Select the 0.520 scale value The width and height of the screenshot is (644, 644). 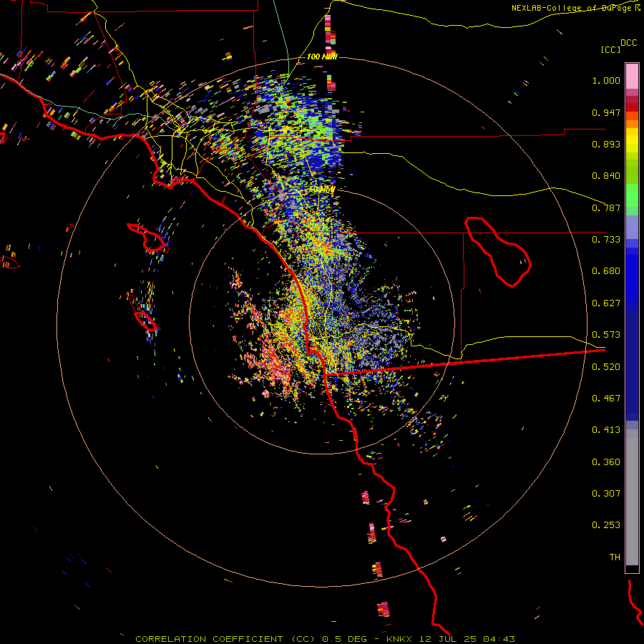[606, 367]
